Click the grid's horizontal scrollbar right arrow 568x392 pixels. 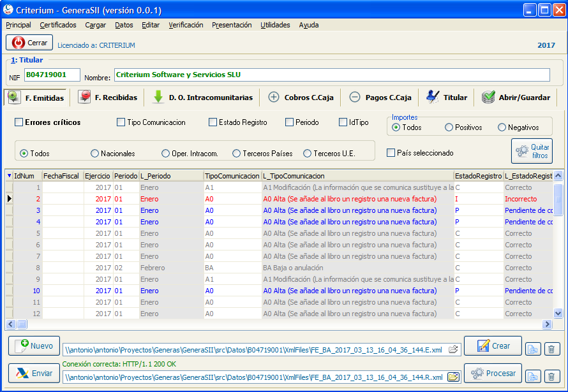(547, 324)
